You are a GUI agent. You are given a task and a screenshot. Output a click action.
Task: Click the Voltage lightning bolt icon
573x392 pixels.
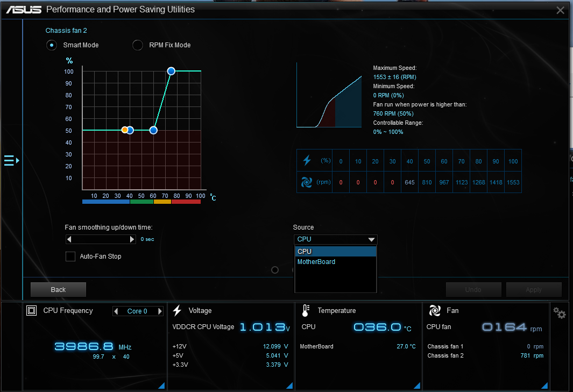coord(177,310)
